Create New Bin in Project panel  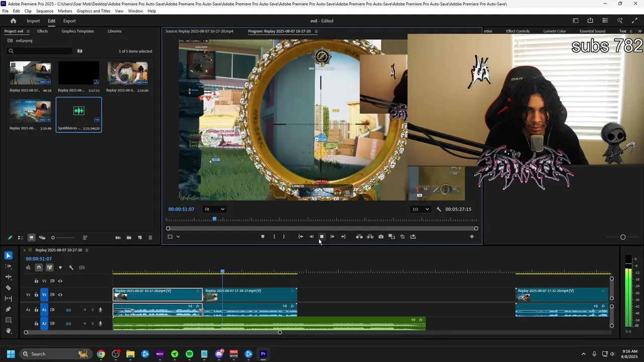point(129,238)
